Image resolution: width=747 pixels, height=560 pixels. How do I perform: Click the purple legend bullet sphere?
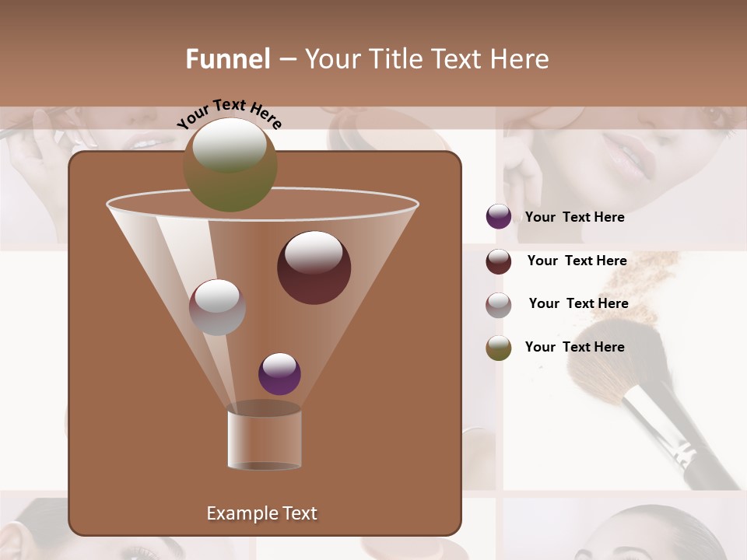[498, 217]
